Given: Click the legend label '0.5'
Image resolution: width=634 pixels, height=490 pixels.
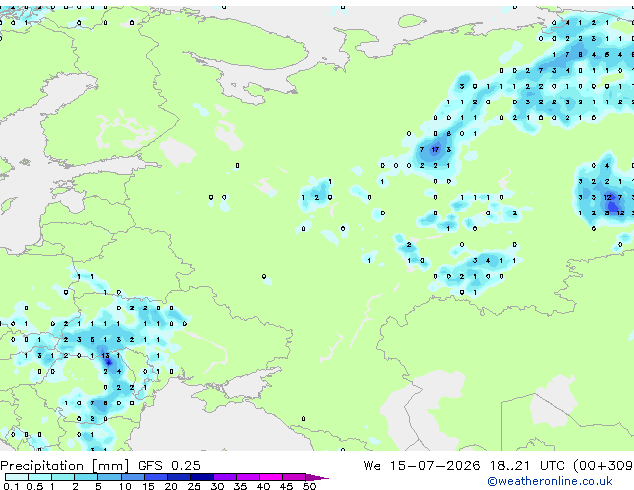Looking at the screenshot, I should 35,486.
